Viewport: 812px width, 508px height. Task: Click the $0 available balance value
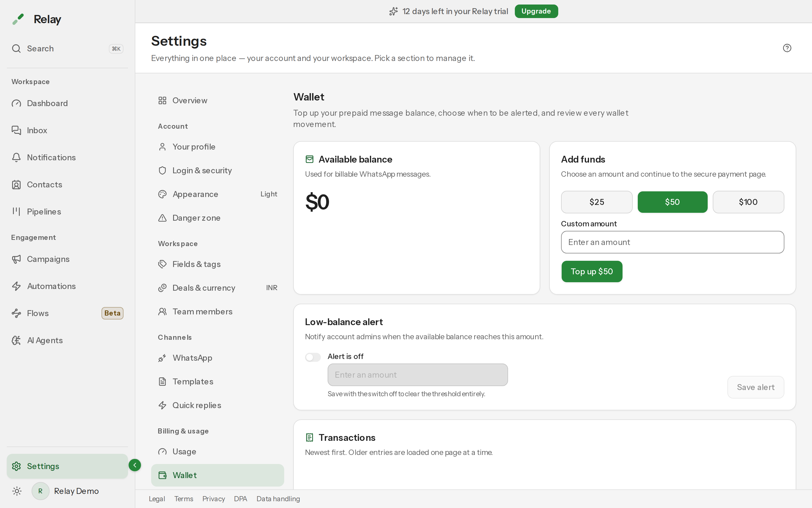tap(317, 202)
